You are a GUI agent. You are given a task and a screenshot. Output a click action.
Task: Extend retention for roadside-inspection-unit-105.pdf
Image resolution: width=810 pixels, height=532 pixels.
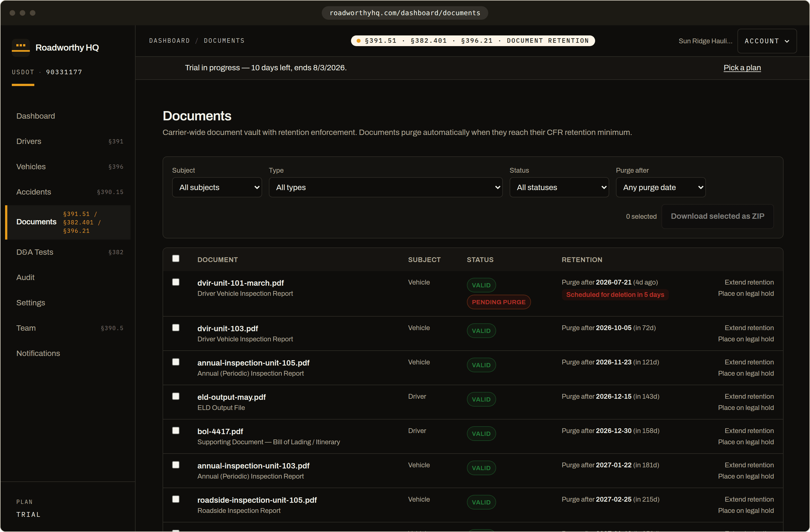(x=749, y=500)
